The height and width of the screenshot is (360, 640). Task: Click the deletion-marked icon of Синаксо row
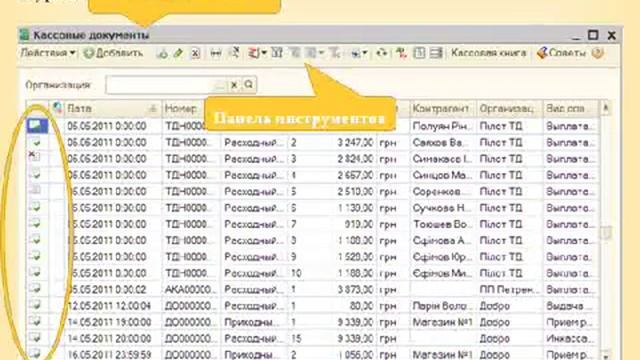[x=34, y=156]
